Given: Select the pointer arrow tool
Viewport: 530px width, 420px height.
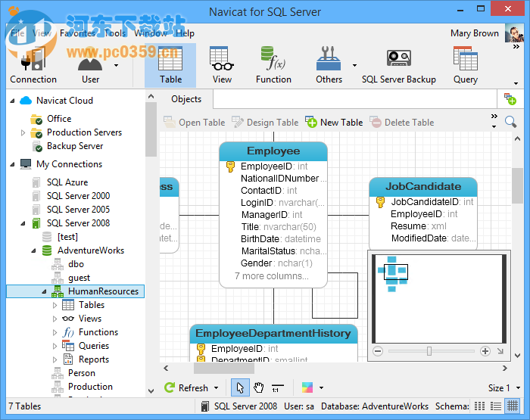Looking at the screenshot, I should (x=240, y=387).
